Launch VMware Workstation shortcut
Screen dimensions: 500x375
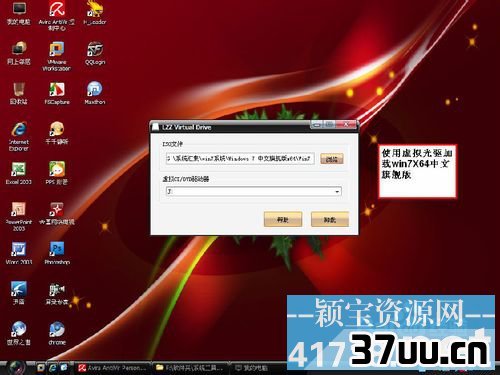click(x=57, y=56)
